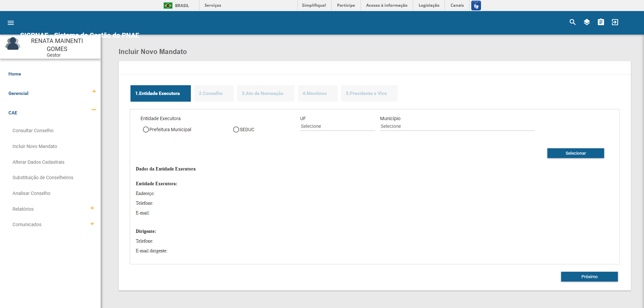This screenshot has height=308, width=644.
Task: Switch to the 4.Membros tab
Action: [x=314, y=94]
